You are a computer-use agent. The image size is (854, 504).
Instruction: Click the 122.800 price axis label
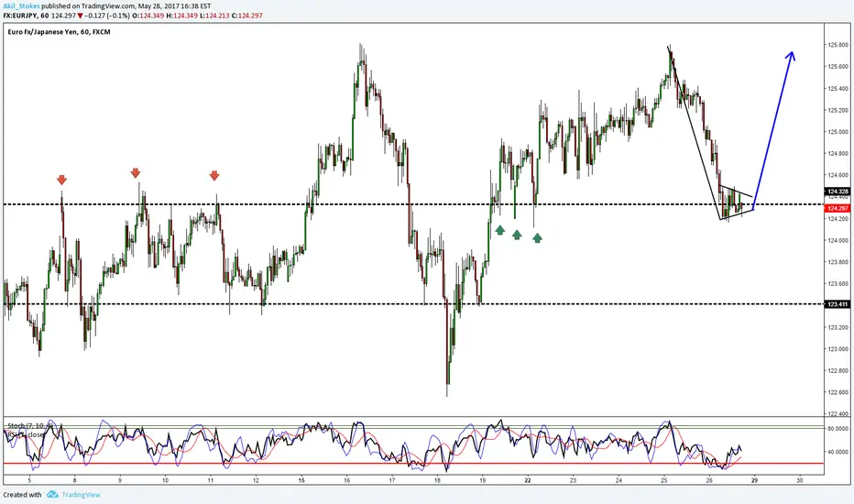[x=838, y=370]
